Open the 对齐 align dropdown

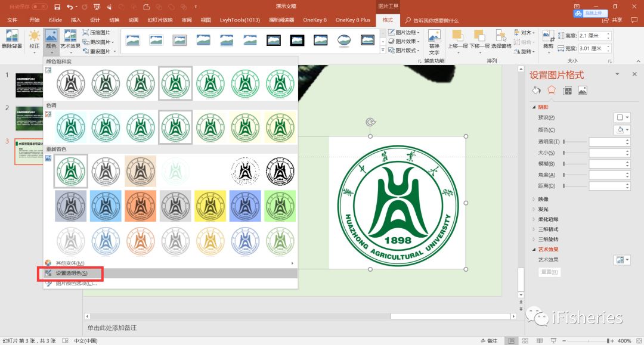[525, 32]
